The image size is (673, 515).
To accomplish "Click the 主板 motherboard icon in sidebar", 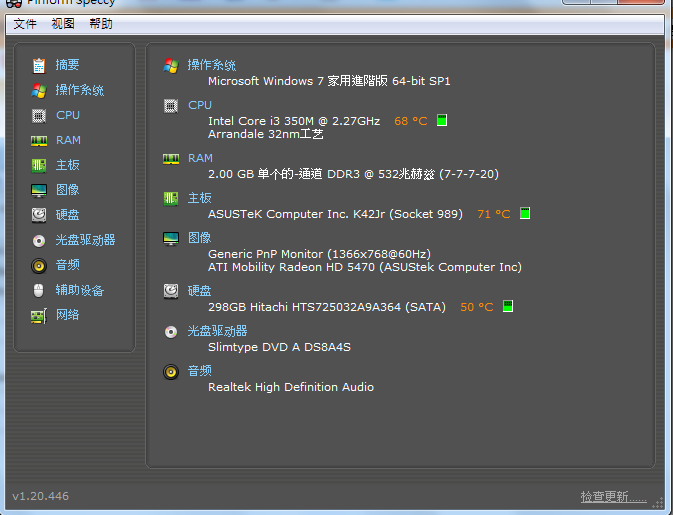I will pyautogui.click(x=39, y=165).
